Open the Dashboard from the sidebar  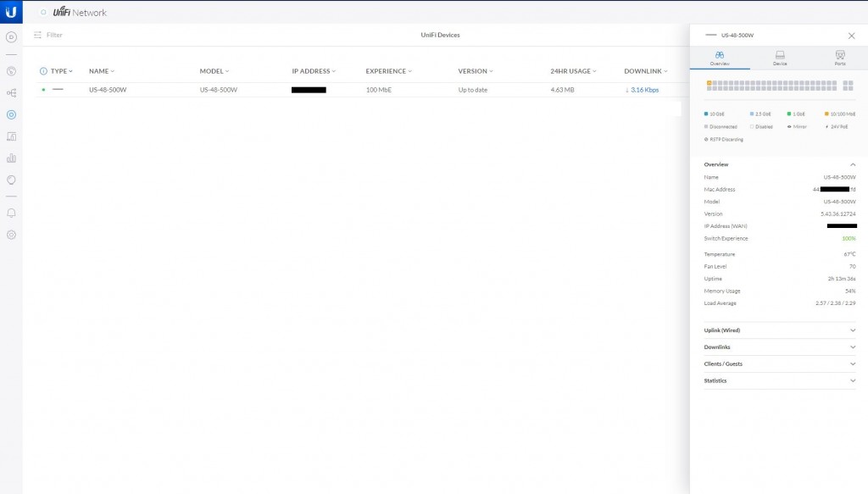[11, 37]
